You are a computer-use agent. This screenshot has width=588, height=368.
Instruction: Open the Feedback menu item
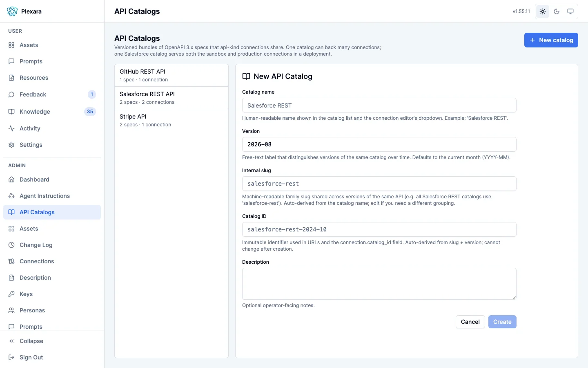click(x=52, y=94)
